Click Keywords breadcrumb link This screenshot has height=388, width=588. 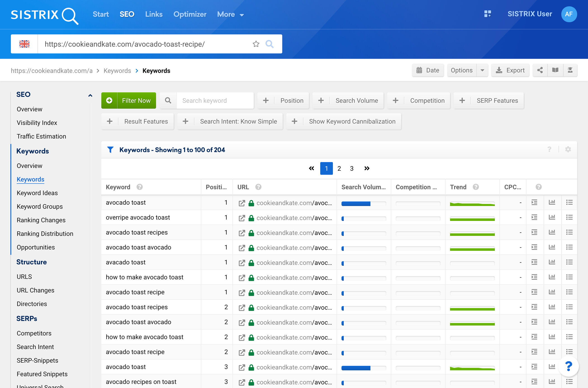point(117,71)
